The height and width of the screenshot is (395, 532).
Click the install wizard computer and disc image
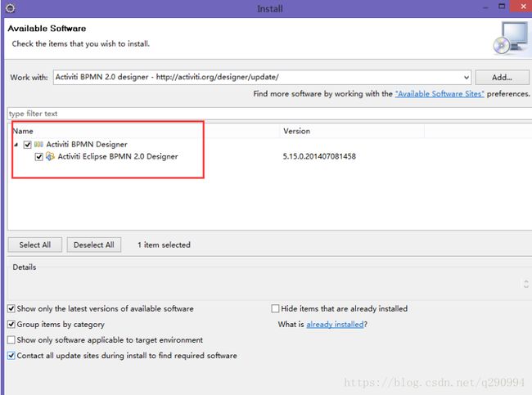[512, 38]
